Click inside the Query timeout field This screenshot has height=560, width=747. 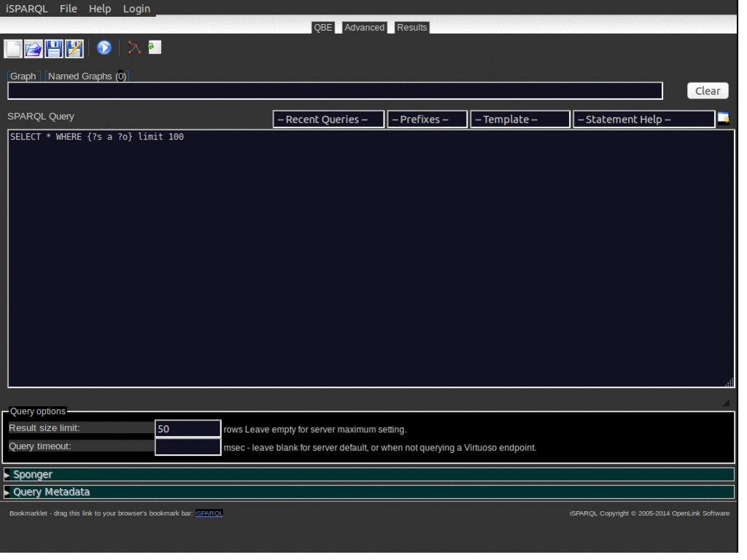(187, 446)
